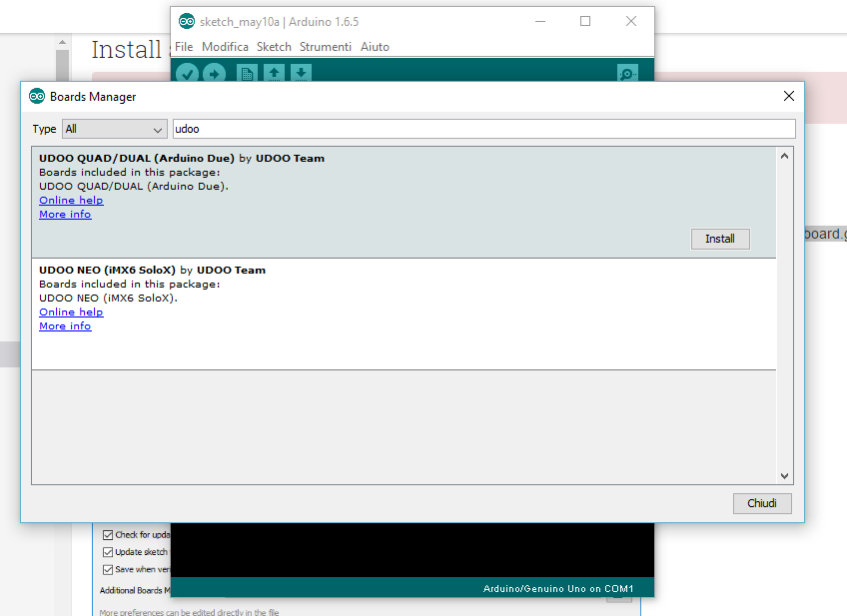The width and height of the screenshot is (847, 616).
Task: Click the board list scrollbar up arrow
Action: click(784, 156)
